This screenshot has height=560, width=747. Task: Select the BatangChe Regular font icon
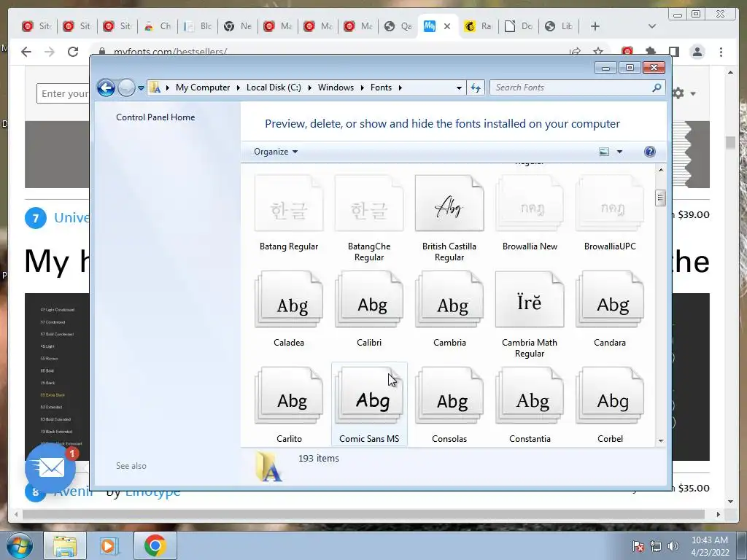[x=369, y=203]
